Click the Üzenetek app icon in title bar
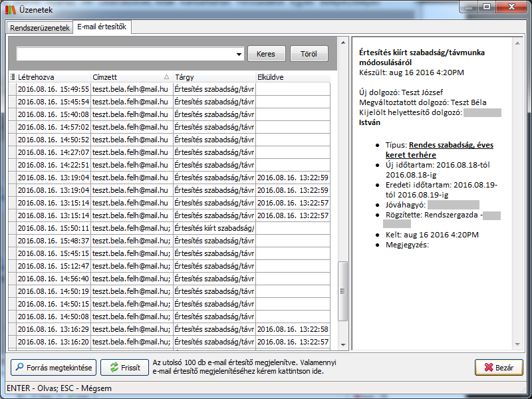 9,9
